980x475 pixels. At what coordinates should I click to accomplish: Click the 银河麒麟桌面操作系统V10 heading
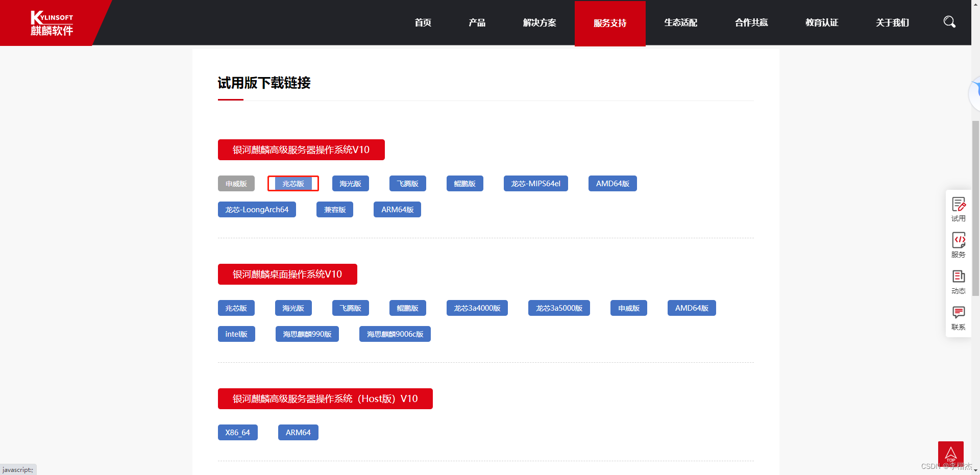coord(287,274)
